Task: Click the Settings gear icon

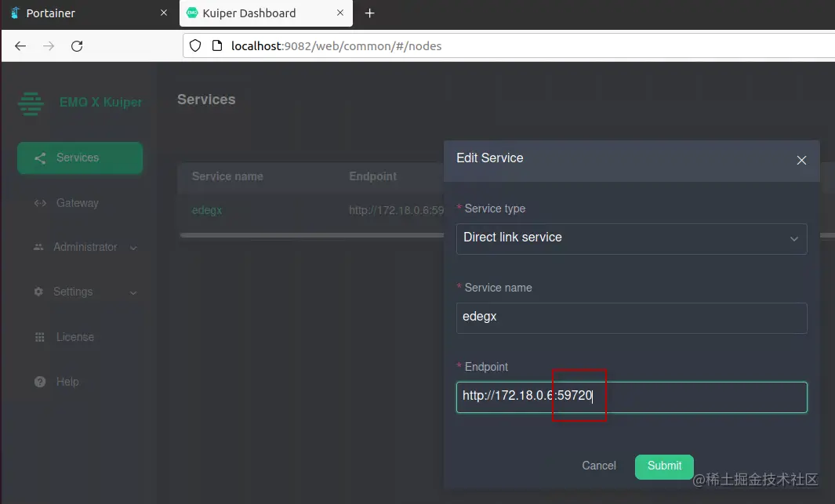Action: point(38,292)
